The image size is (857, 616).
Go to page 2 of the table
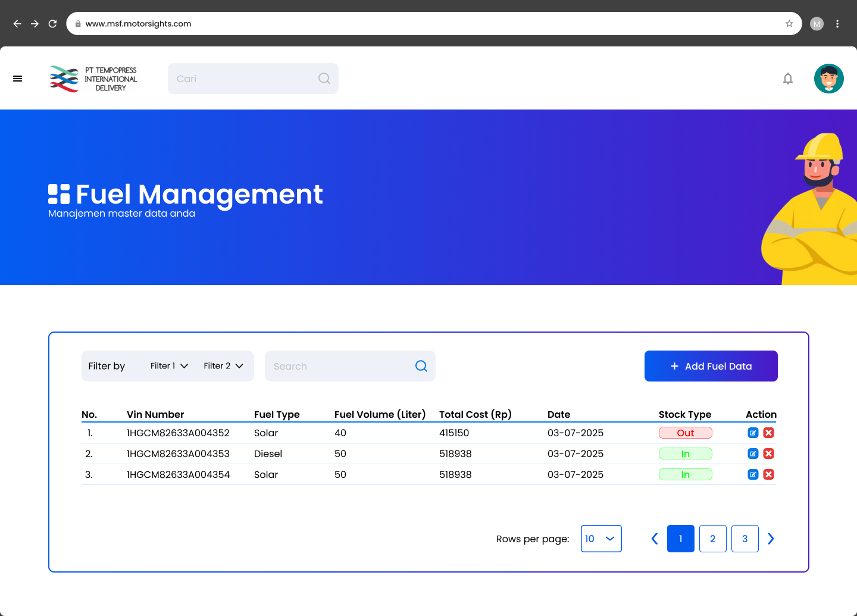(x=712, y=539)
